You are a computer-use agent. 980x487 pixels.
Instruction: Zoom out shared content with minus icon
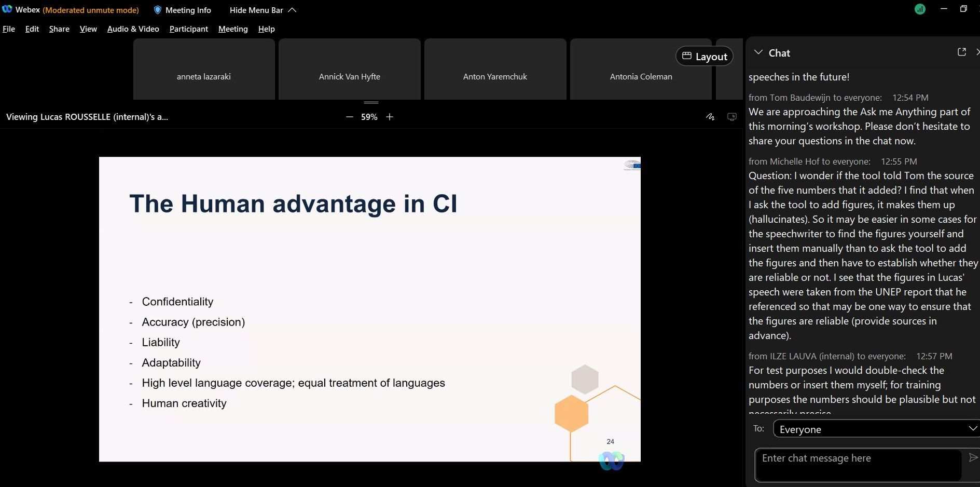click(349, 117)
